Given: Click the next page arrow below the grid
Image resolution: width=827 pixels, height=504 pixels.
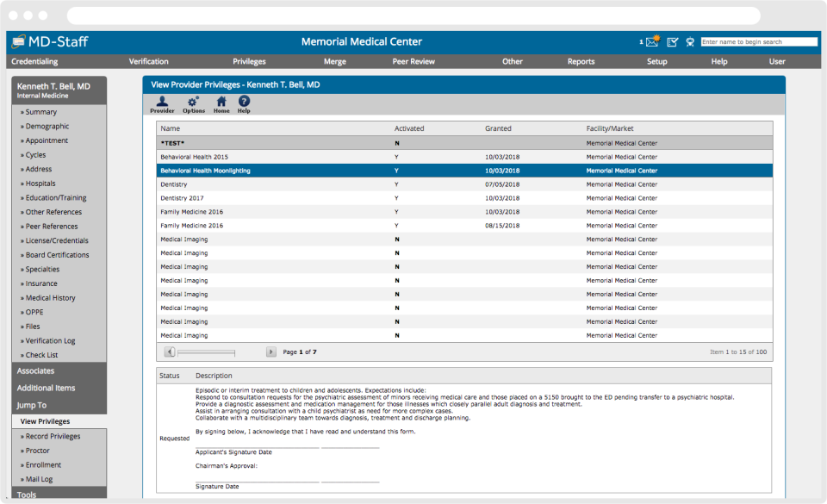Looking at the screenshot, I should point(269,352).
